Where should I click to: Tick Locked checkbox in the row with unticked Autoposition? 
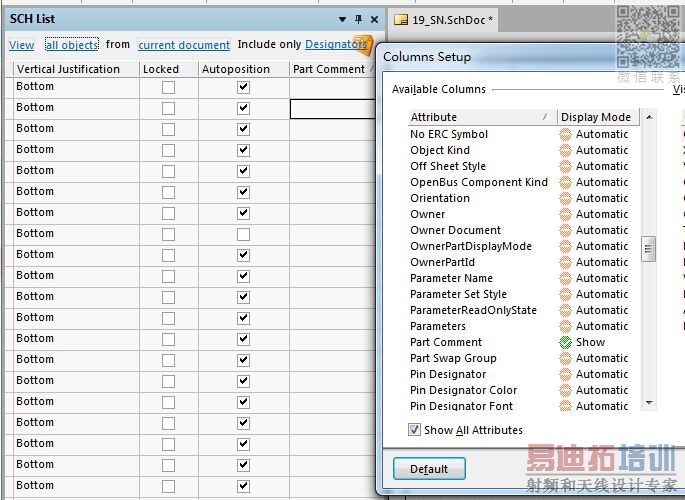click(x=168, y=234)
